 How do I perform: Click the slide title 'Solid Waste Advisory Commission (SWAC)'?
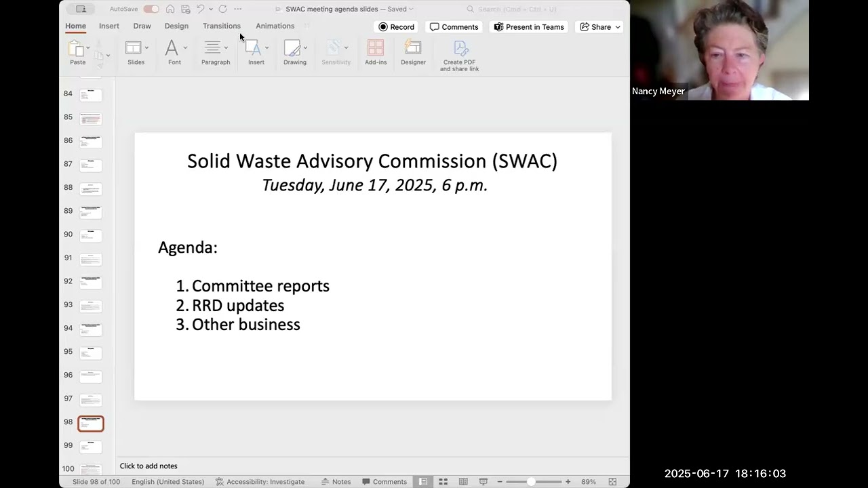pos(372,161)
